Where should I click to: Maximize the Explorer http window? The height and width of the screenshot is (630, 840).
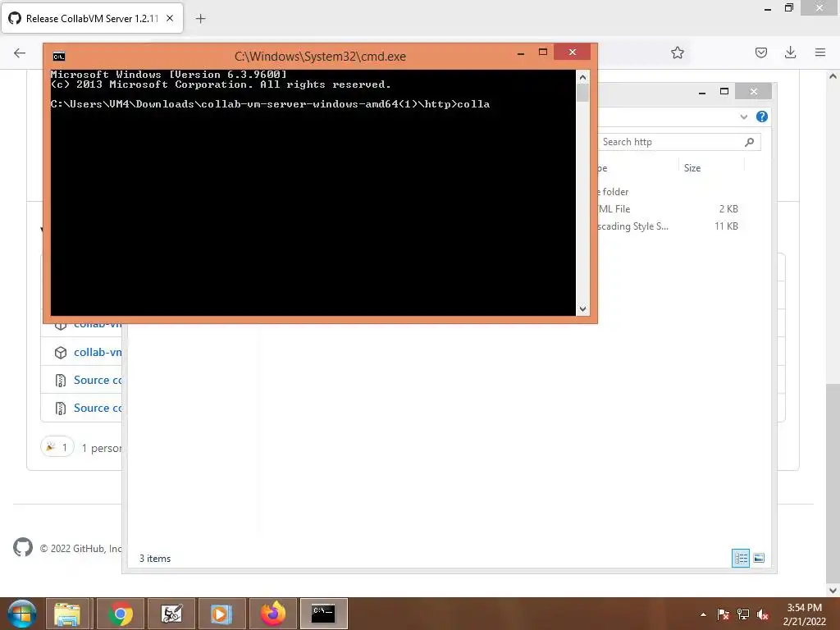tap(724, 91)
